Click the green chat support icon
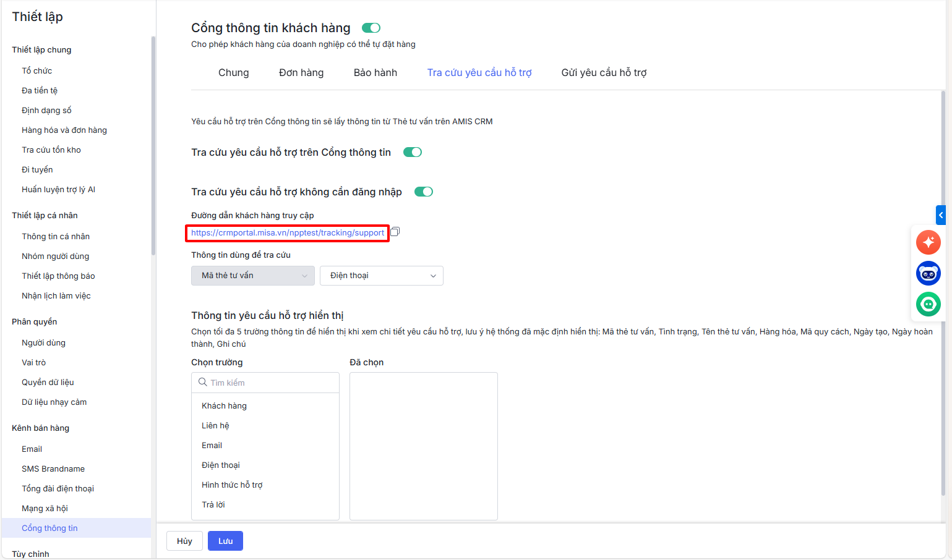This screenshot has height=560, width=952. coord(928,304)
